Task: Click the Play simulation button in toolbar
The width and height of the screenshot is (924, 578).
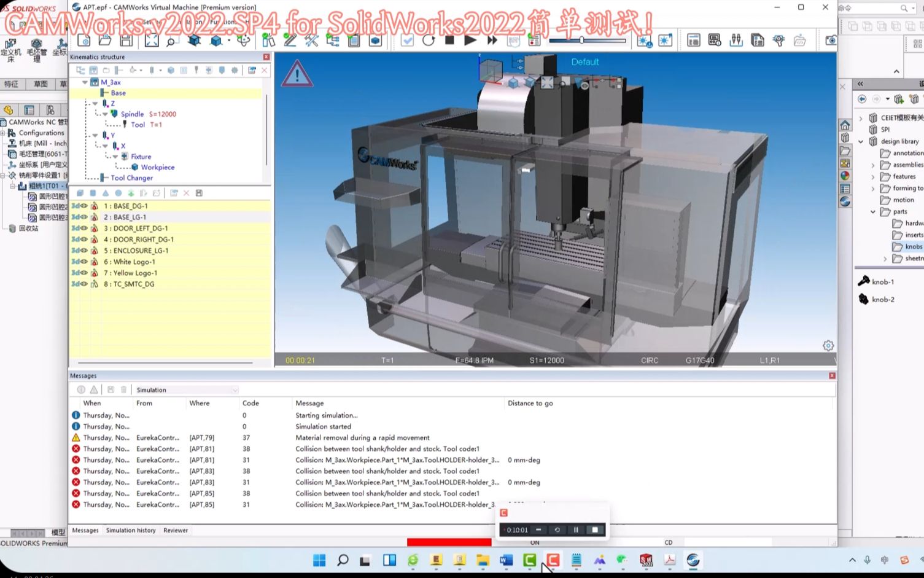Action: tap(470, 41)
